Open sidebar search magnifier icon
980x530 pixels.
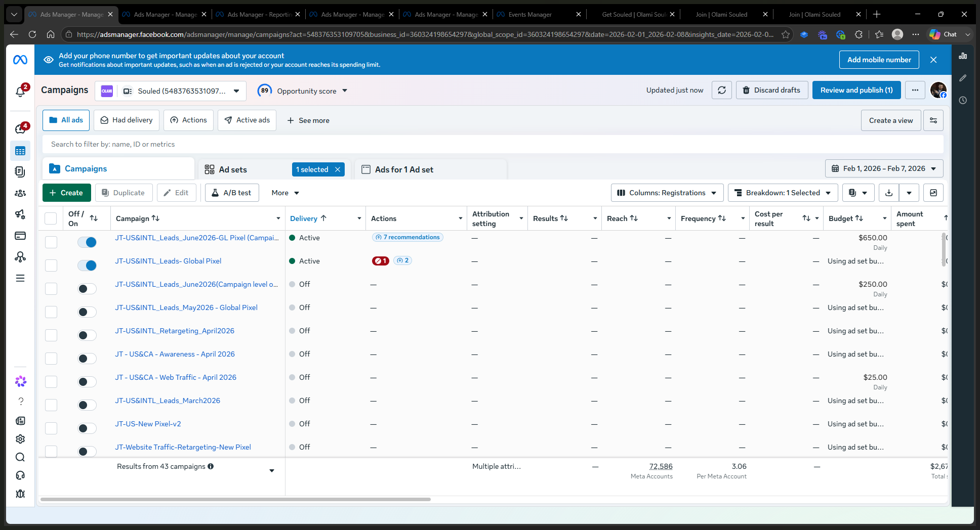[20, 457]
